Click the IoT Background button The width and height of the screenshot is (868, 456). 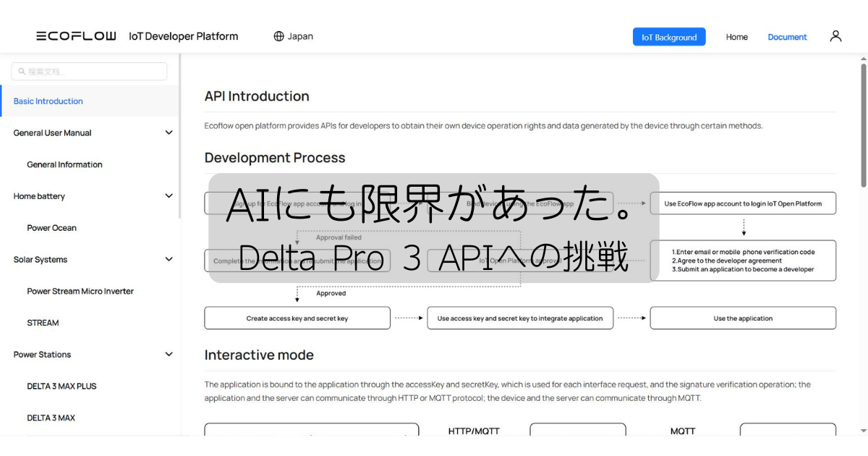click(x=669, y=37)
